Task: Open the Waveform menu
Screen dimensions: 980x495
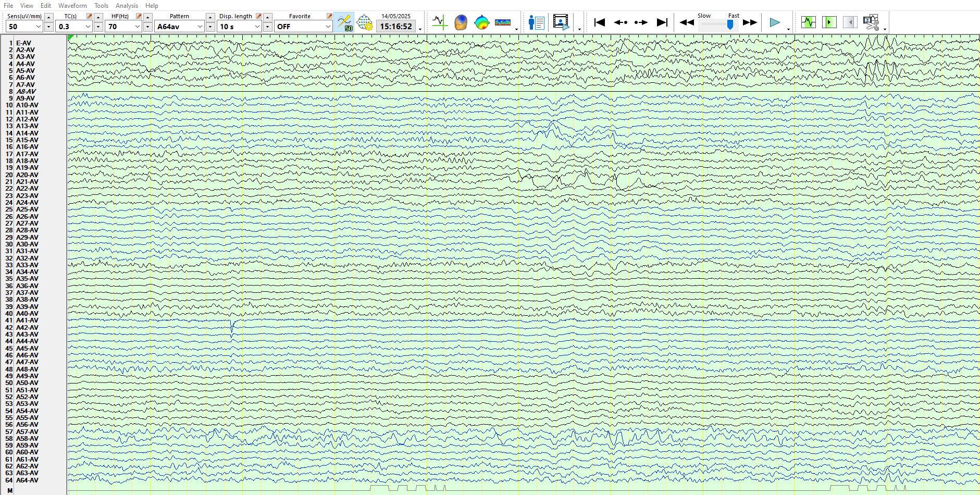Action: tap(72, 6)
